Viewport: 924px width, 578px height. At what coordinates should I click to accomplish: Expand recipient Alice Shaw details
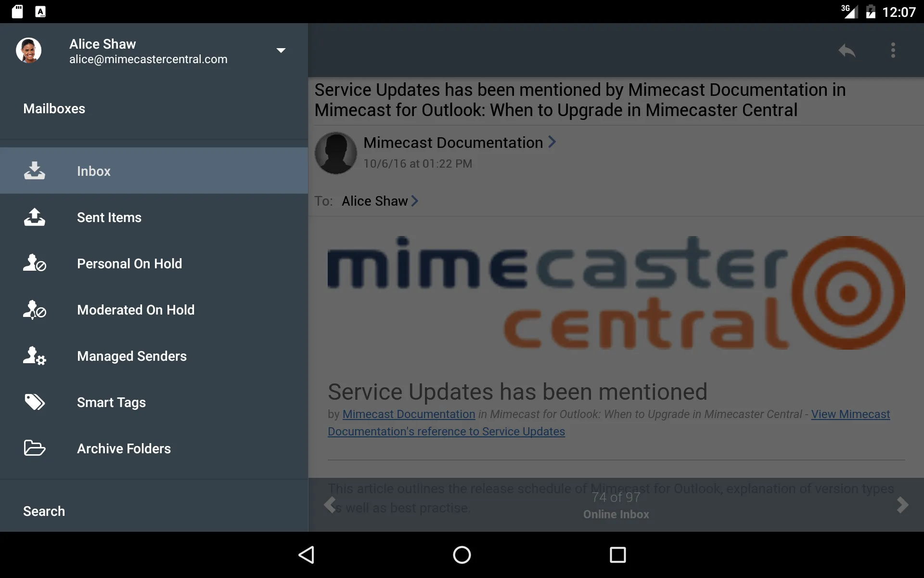[415, 200]
